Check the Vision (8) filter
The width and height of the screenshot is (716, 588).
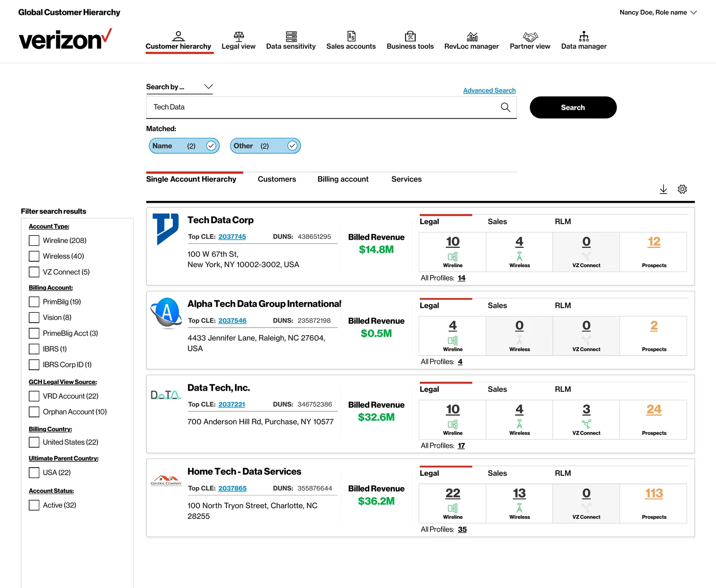coord(34,318)
